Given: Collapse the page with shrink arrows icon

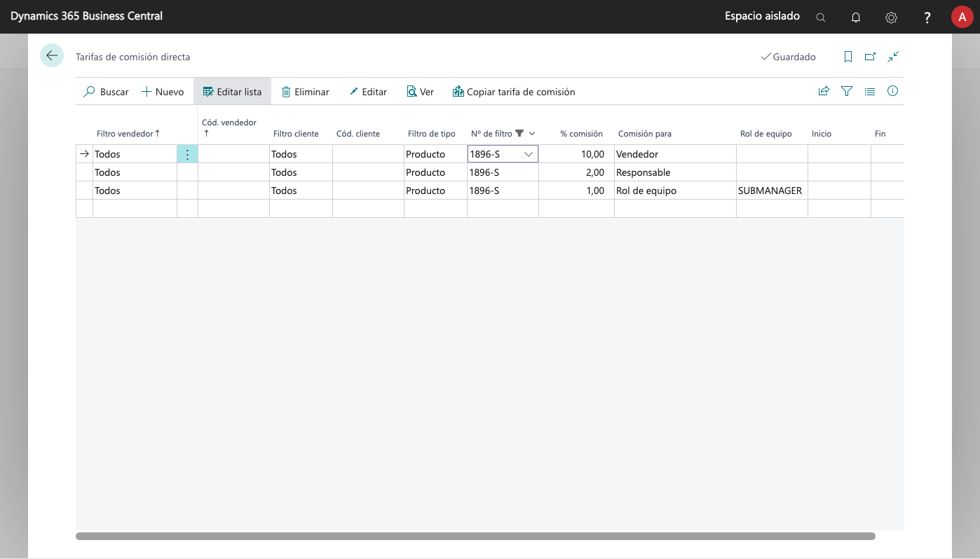Looking at the screenshot, I should (893, 57).
